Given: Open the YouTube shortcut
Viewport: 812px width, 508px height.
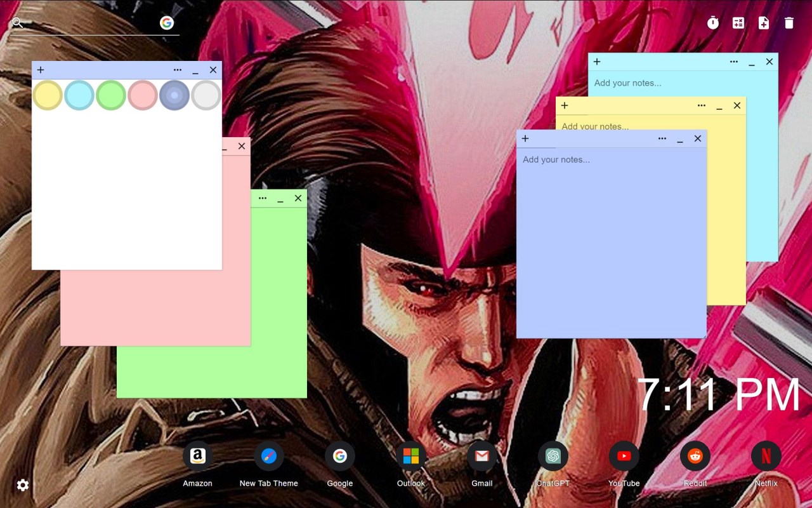Looking at the screenshot, I should 624,456.
